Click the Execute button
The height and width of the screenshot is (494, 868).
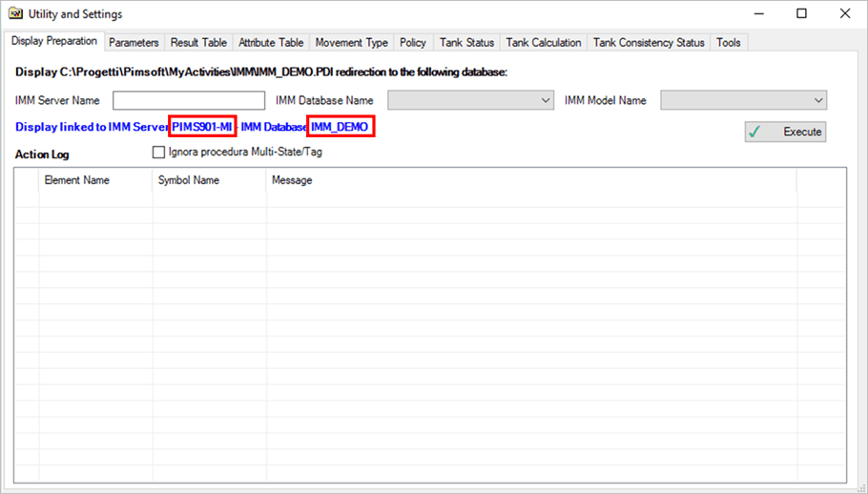tap(785, 132)
